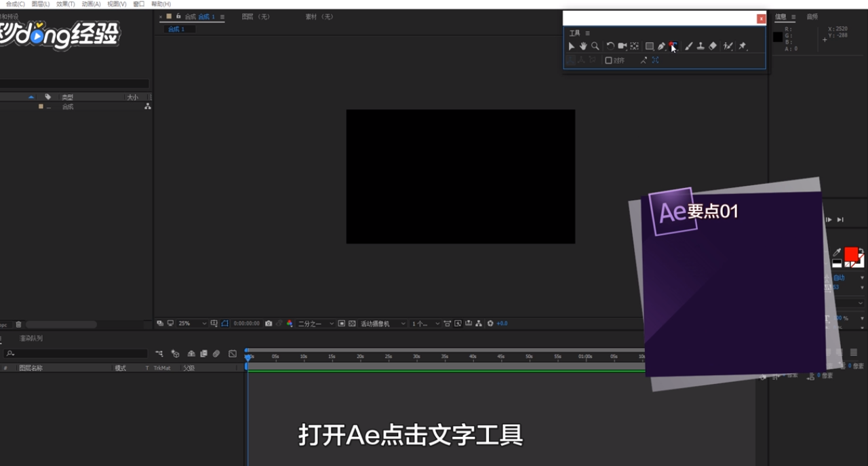The image size is (868, 466).
Task: Swap fill and stroke colors arrow
Action: (x=861, y=251)
